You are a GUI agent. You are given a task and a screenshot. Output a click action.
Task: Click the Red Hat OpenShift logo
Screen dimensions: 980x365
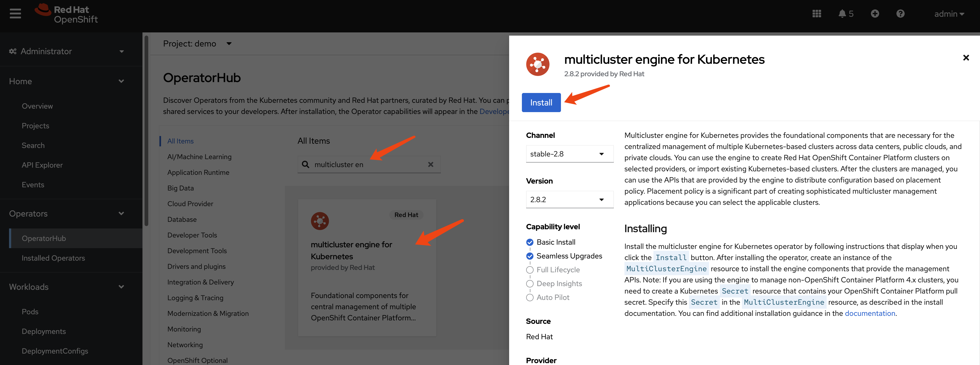tap(67, 14)
